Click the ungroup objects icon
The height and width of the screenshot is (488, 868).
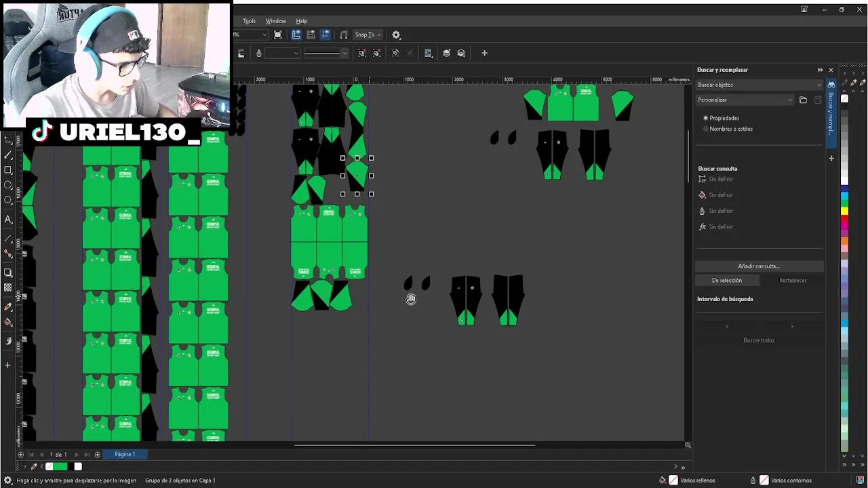click(x=362, y=53)
